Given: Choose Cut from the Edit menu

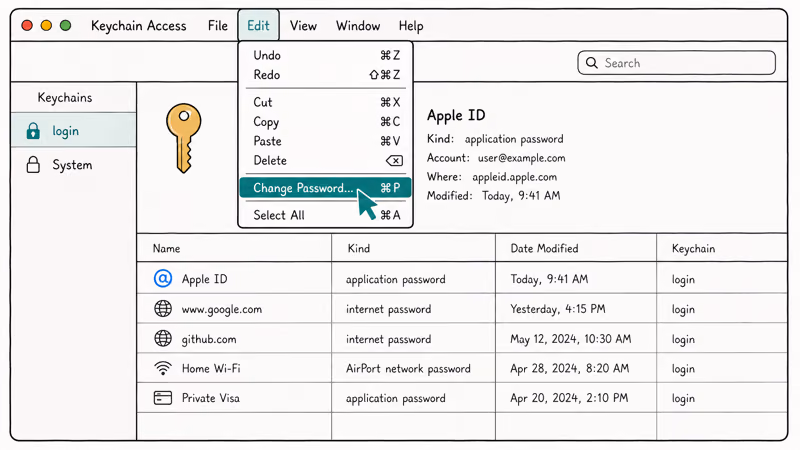Looking at the screenshot, I should 326,102.
